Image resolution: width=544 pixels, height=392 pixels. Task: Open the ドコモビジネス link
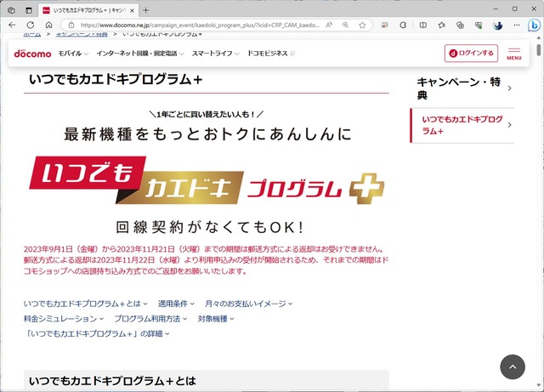coord(271,54)
